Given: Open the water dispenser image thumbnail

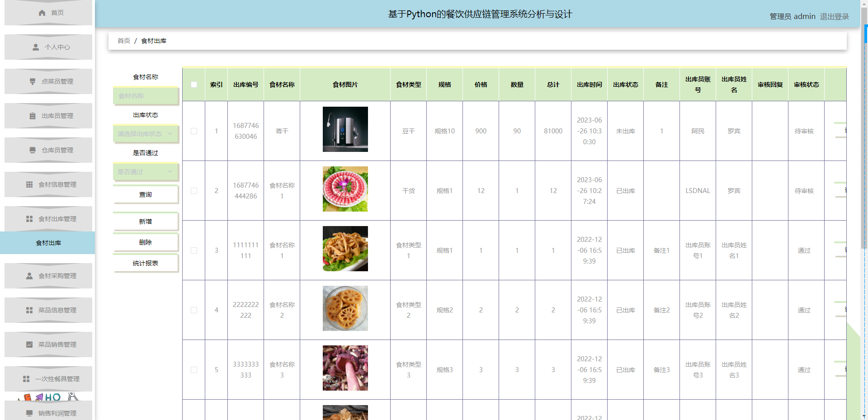Looking at the screenshot, I should pos(345,129).
